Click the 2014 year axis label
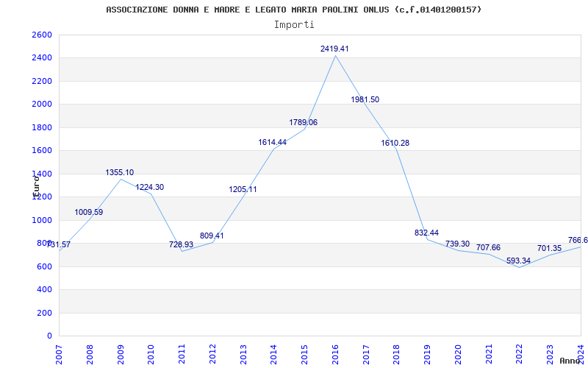The height and width of the screenshot is (368, 588). (273, 355)
